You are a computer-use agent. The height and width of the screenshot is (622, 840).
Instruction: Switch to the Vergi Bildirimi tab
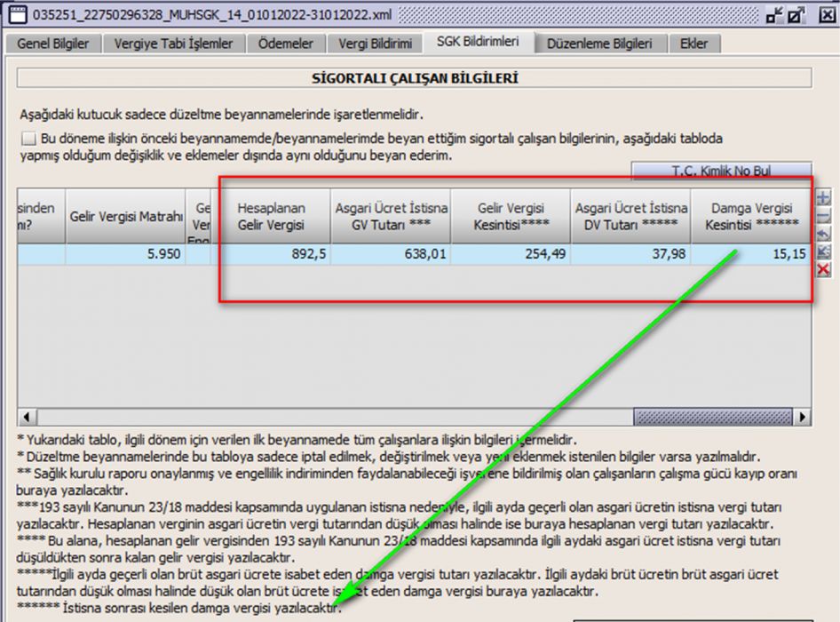[x=375, y=44]
